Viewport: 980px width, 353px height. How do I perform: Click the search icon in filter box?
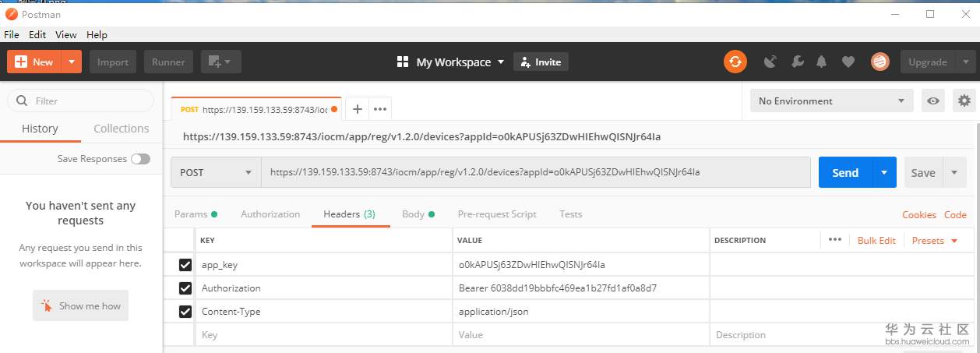(20, 101)
